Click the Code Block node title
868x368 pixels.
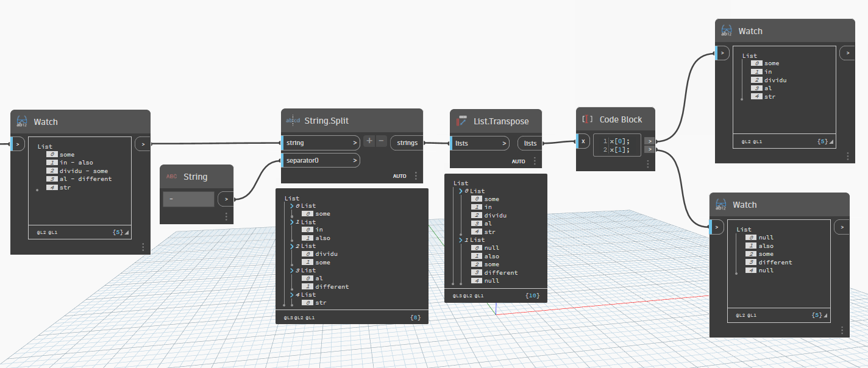[621, 119]
